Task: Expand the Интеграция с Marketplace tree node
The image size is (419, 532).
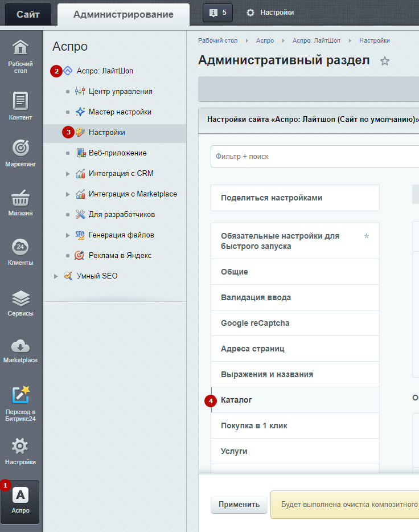Action: click(68, 194)
